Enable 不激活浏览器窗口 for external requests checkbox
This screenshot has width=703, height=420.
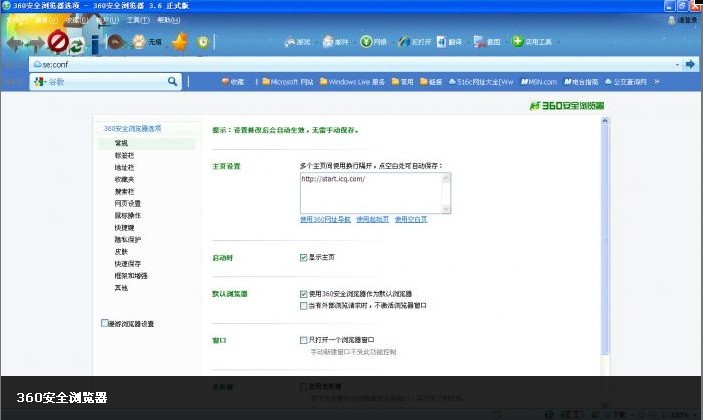tap(304, 306)
